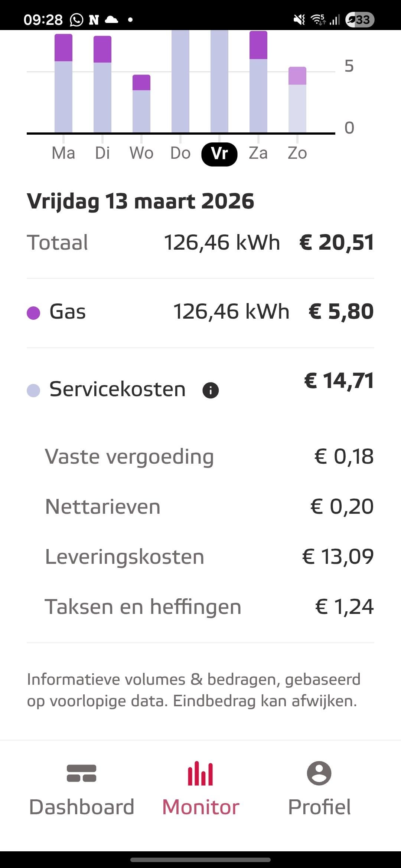This screenshot has height=868, width=401.
Task: Tap the lavender Servicekosten legend dot
Action: (x=33, y=391)
